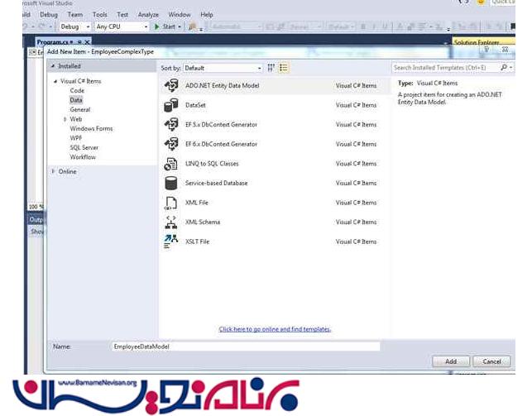The width and height of the screenshot is (532, 416).
Task: Choose the XML Schema template icon
Action: click(171, 222)
